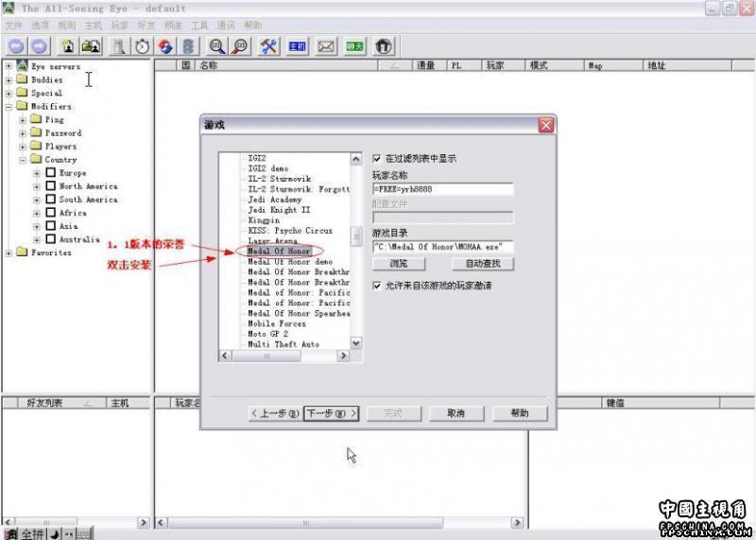
Task: Click the 帮助 button in the dialog
Action: [520, 413]
